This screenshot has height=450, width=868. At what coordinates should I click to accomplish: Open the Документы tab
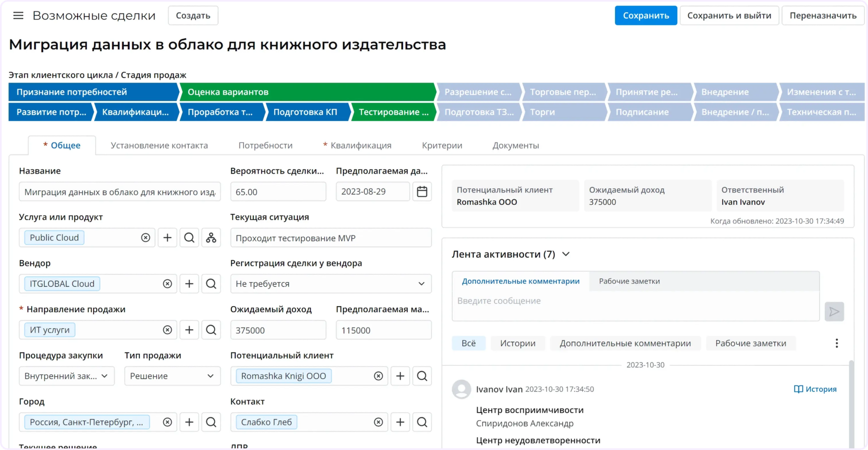click(x=516, y=145)
